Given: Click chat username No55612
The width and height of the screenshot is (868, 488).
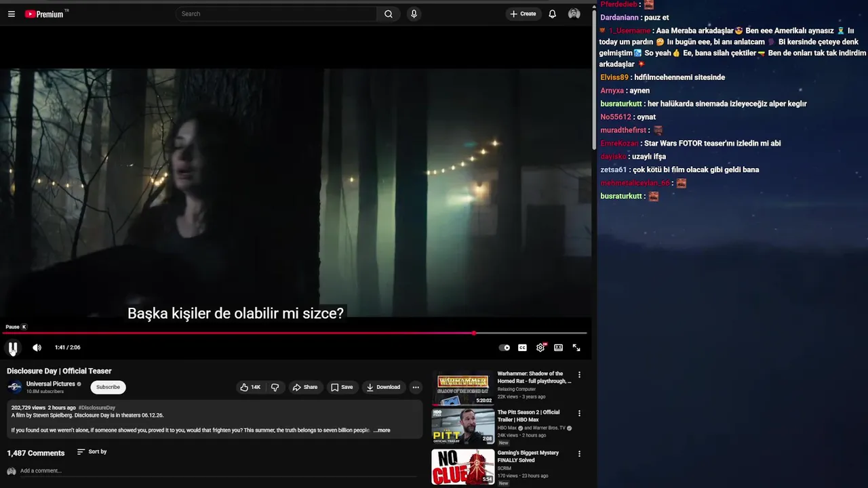Looking at the screenshot, I should click(x=616, y=117).
